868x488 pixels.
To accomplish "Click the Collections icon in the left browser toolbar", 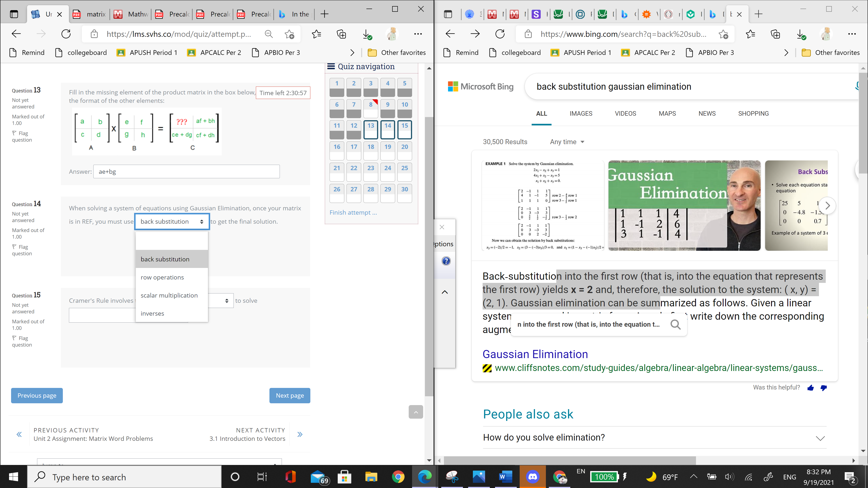I will [x=341, y=34].
